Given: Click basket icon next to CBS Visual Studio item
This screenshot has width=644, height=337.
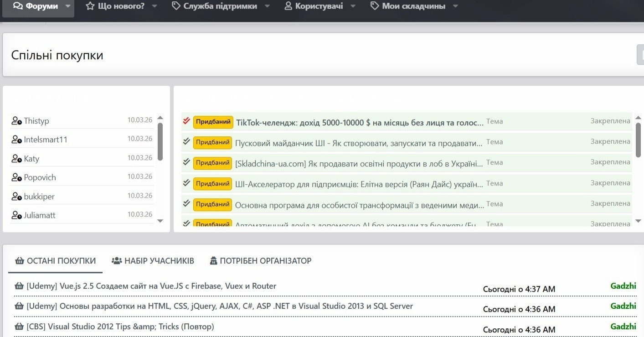Looking at the screenshot, I should click(19, 327).
